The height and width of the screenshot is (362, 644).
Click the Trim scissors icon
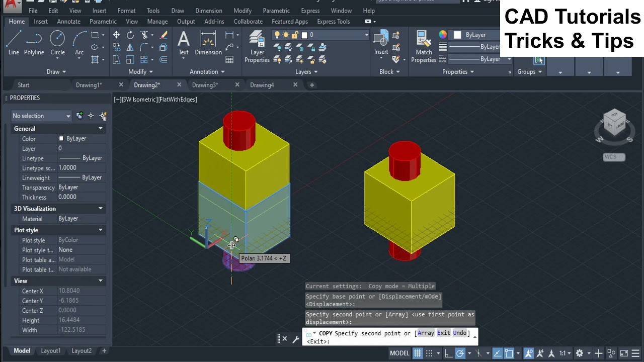144,35
